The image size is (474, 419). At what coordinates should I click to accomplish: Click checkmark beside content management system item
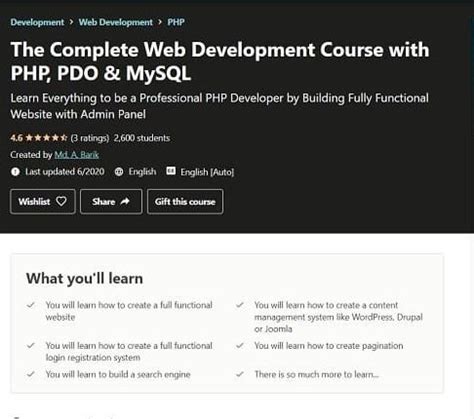pos(240,305)
